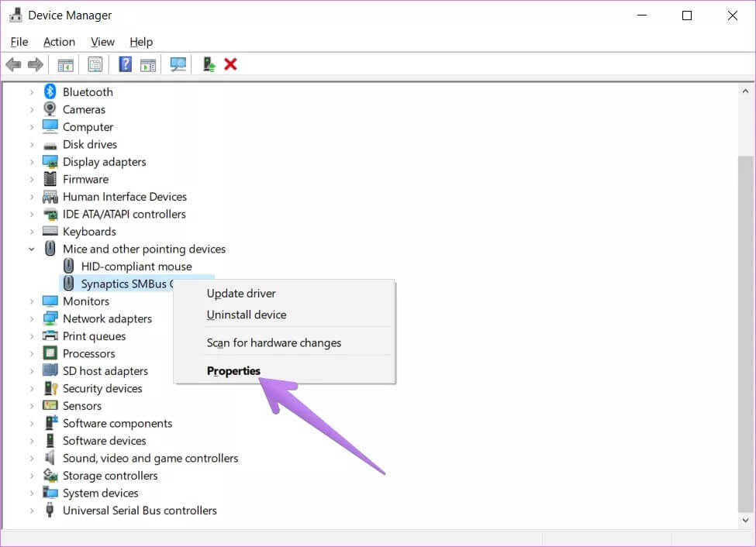756x547 pixels.
Task: Click the Human Interface Devices icon
Action: [x=50, y=197]
